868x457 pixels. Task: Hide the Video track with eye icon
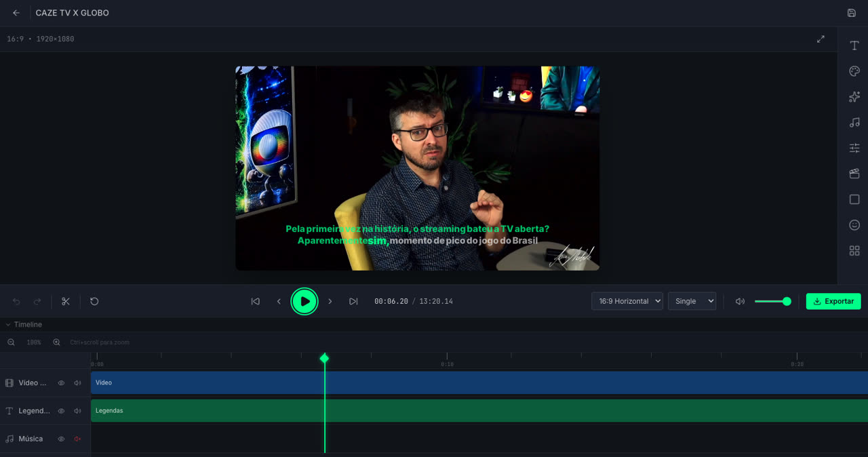[x=61, y=383]
